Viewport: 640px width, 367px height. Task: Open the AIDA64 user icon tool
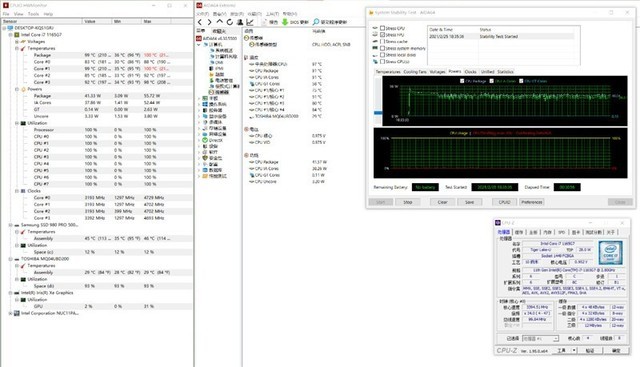tap(240, 22)
